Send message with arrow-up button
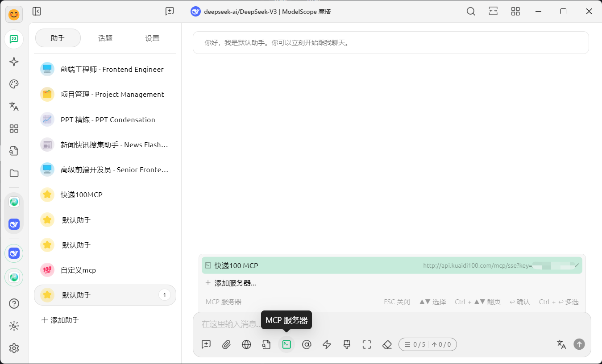The image size is (602, 364). click(579, 344)
